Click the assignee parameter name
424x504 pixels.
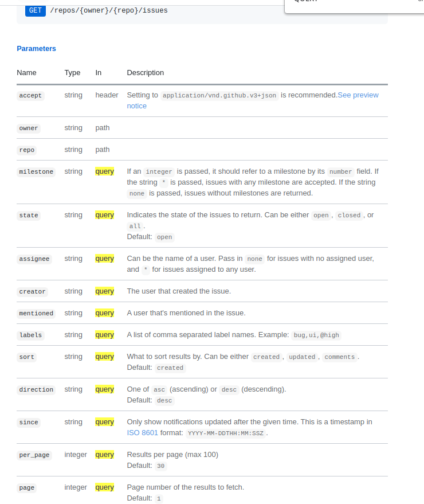(34, 259)
